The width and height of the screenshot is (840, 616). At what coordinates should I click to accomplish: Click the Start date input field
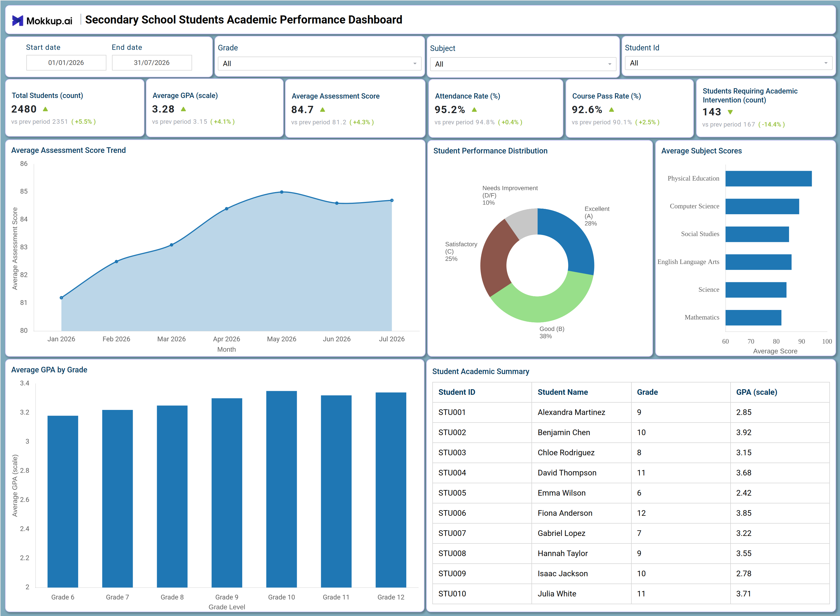tap(66, 63)
